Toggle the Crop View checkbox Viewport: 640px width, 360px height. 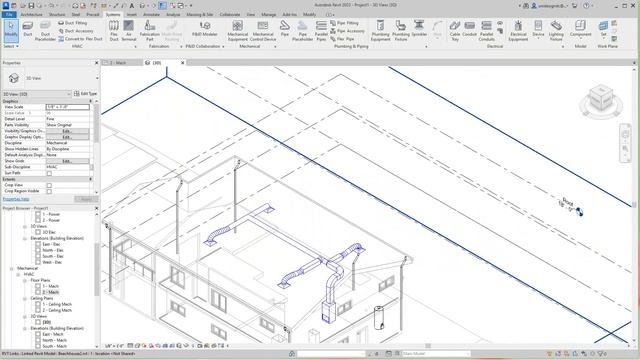coord(49,185)
